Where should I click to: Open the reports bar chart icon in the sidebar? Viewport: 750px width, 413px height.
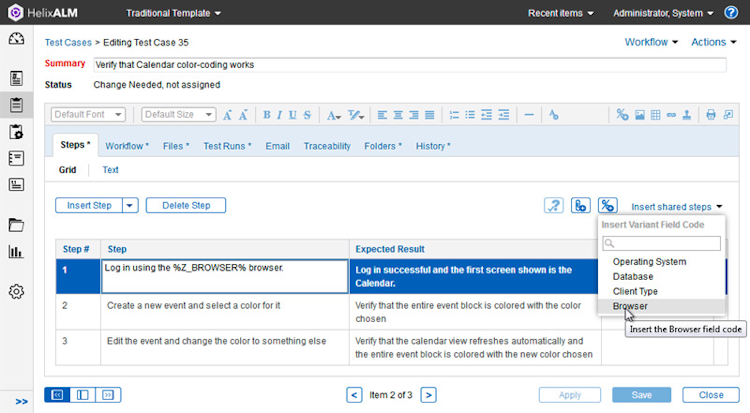16,252
